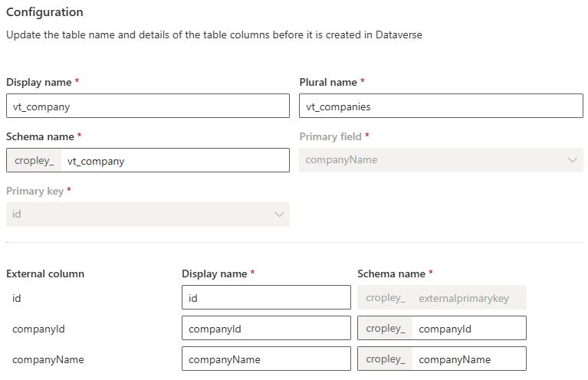588x380 pixels.
Task: Edit the Display name for id column
Action: click(x=266, y=297)
